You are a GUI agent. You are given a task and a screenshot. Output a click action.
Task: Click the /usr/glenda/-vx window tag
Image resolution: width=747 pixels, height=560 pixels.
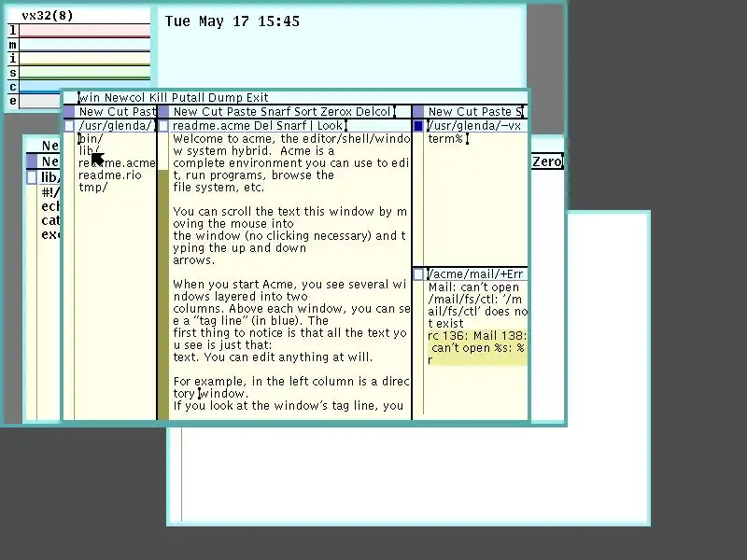click(x=476, y=126)
